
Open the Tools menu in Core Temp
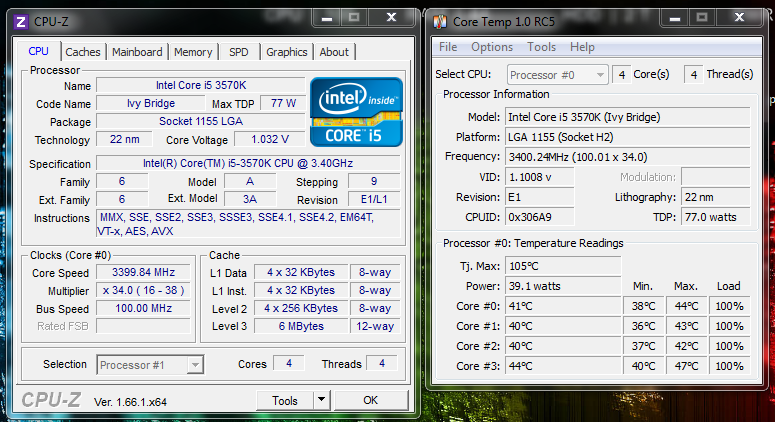pos(541,47)
